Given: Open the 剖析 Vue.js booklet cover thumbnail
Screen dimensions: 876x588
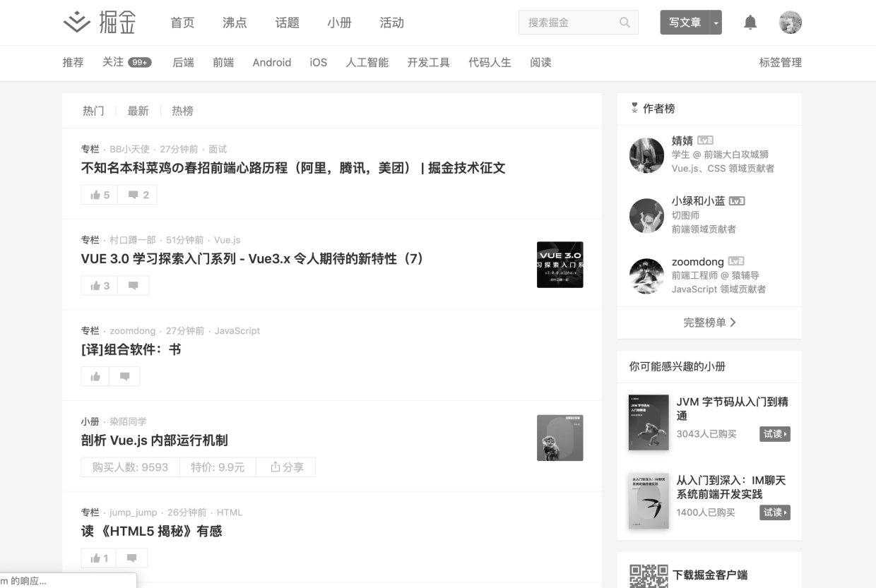Looking at the screenshot, I should point(560,438).
